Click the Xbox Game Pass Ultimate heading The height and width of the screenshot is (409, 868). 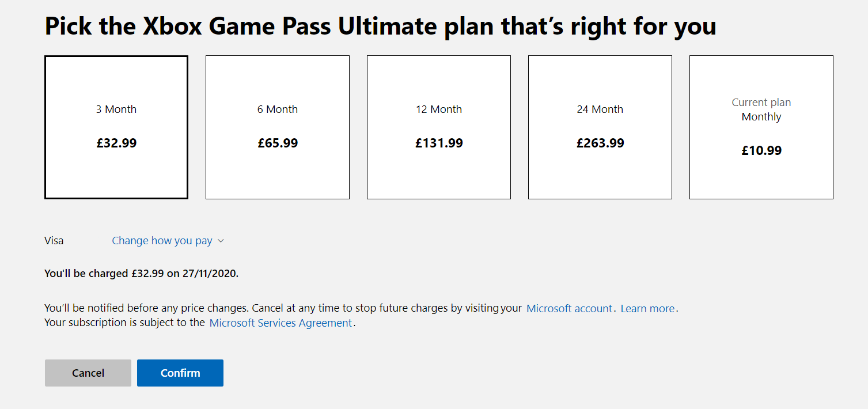click(x=380, y=25)
